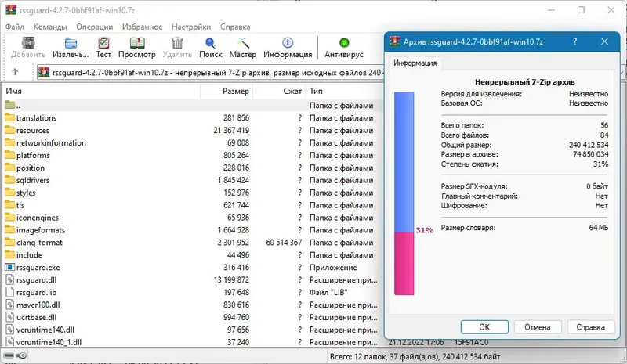Click the status bar total summary text
Screen dimensions: 627x364
[415, 356]
